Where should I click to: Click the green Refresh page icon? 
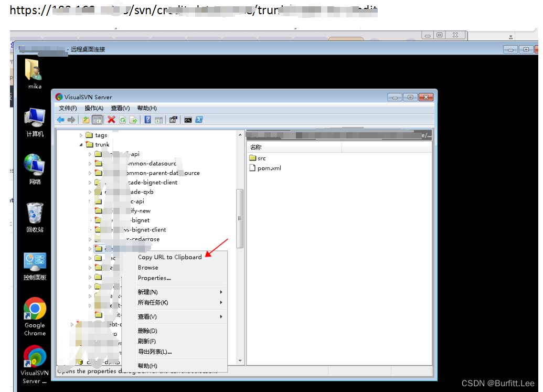click(123, 120)
